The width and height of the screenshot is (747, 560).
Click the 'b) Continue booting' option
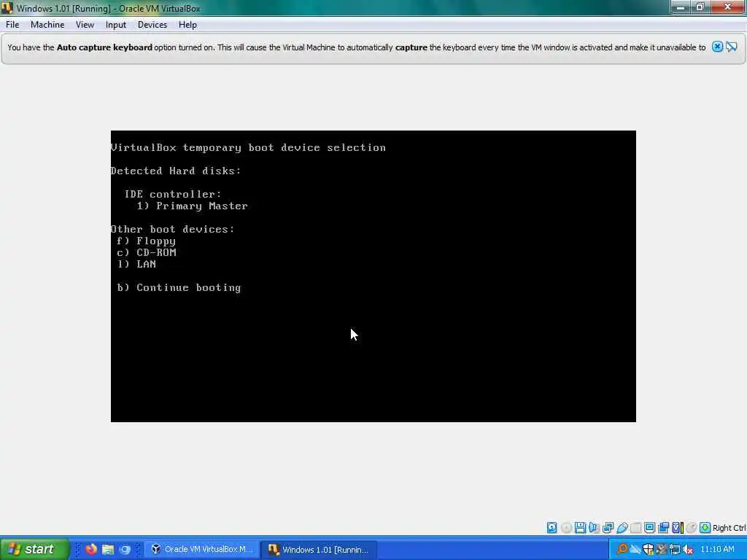179,287
